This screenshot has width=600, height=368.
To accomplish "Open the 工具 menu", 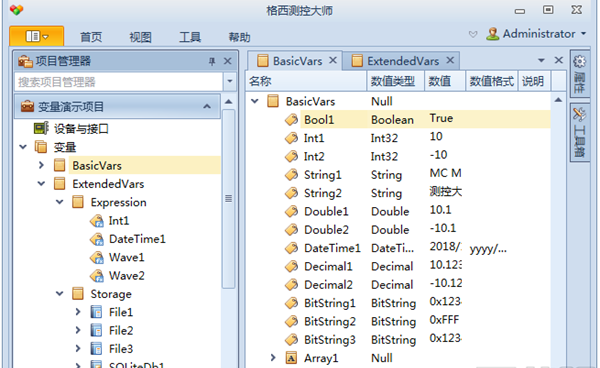I will tap(190, 37).
